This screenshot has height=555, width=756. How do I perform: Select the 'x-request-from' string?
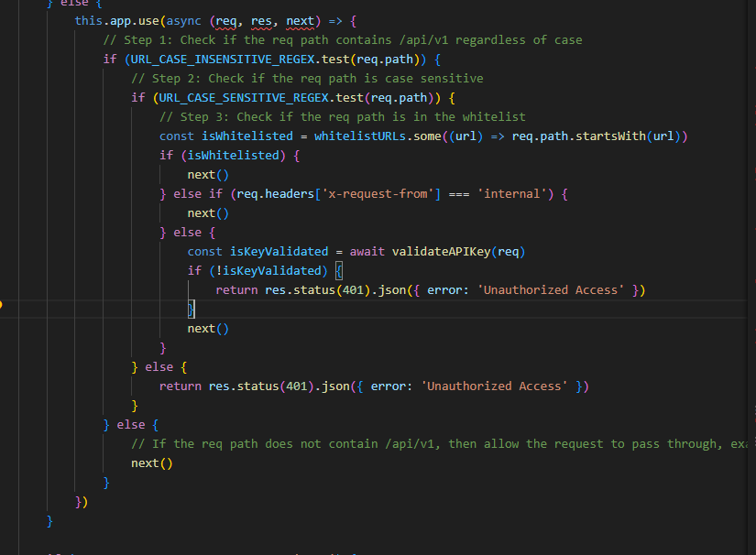[378, 194]
